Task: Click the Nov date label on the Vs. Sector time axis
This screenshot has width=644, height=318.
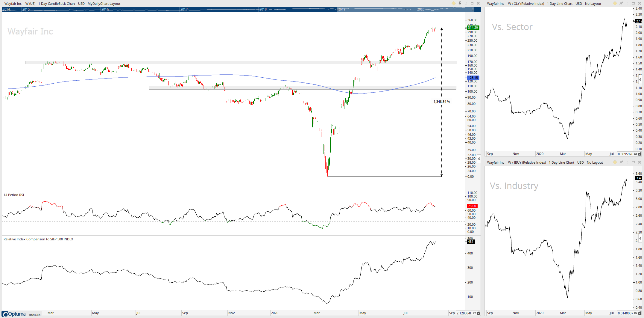Action: (516, 154)
